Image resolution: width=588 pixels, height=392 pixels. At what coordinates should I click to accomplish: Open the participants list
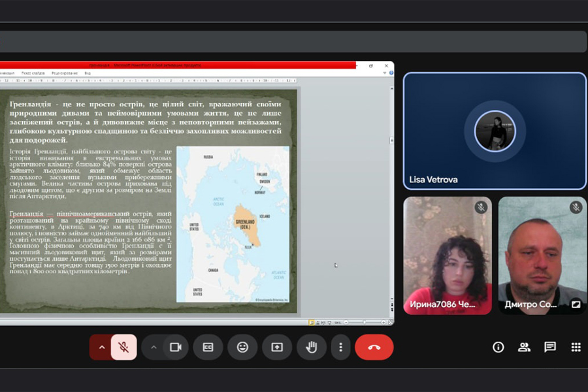(x=524, y=347)
